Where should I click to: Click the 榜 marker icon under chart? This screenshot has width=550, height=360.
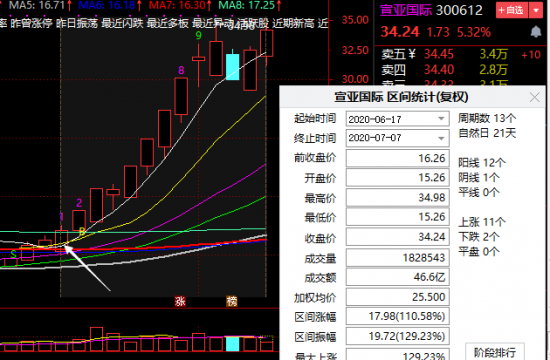click(232, 301)
